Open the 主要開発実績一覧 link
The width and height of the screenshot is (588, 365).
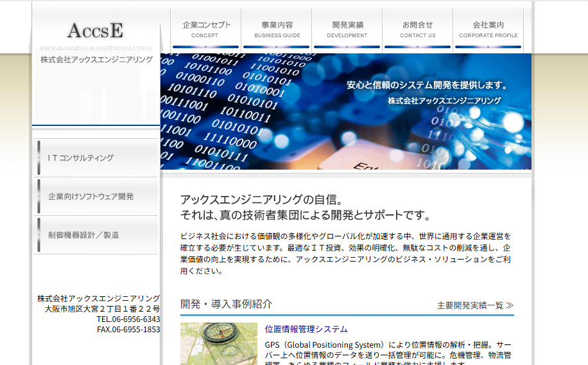[x=475, y=305]
